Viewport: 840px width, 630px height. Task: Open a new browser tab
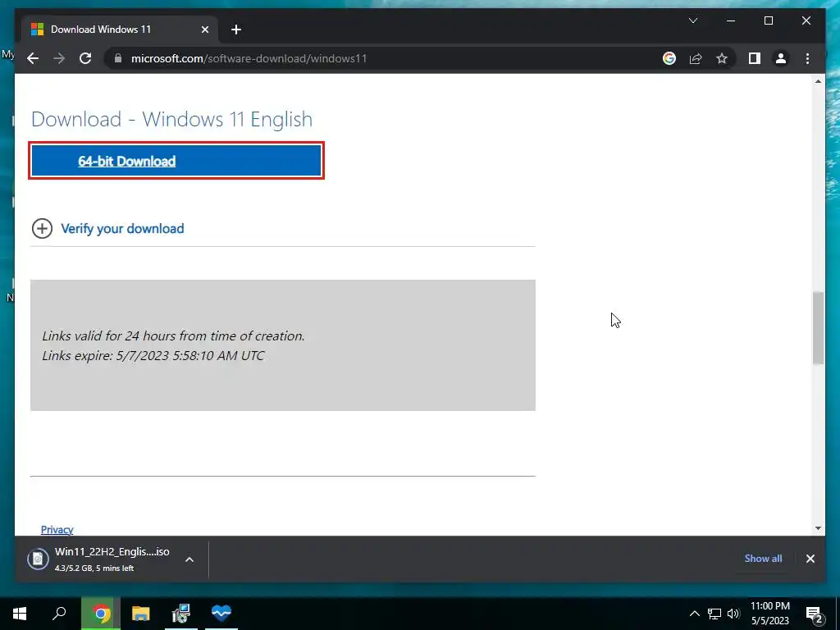pyautogui.click(x=236, y=30)
